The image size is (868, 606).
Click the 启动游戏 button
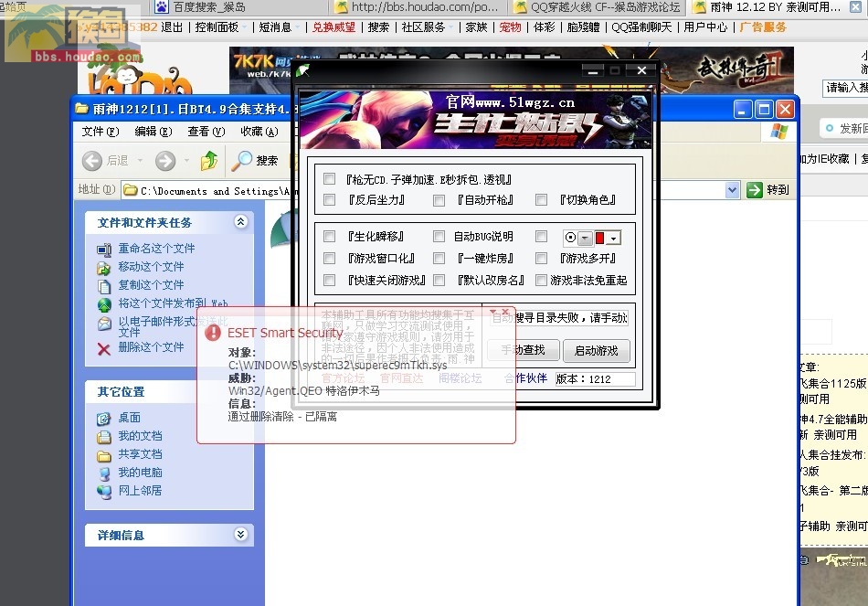tap(597, 351)
